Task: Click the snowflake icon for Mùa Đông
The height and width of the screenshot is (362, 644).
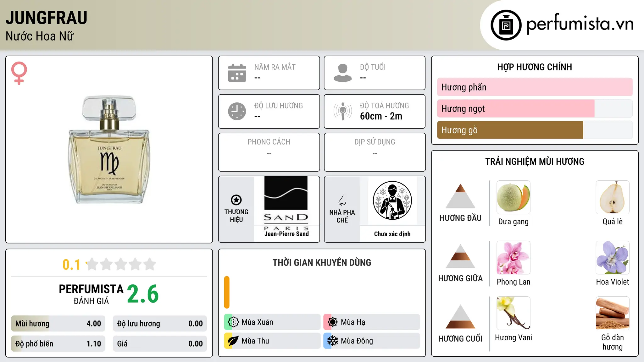Action: [333, 341]
